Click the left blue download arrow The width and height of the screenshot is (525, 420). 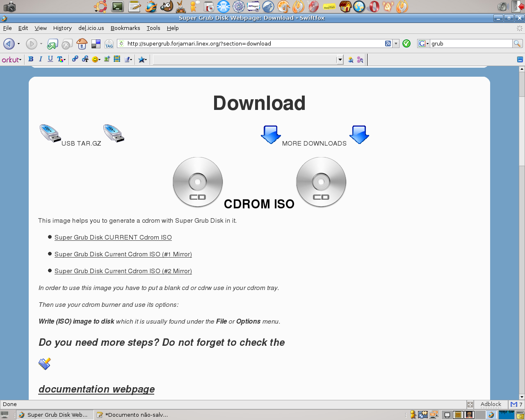[271, 135]
